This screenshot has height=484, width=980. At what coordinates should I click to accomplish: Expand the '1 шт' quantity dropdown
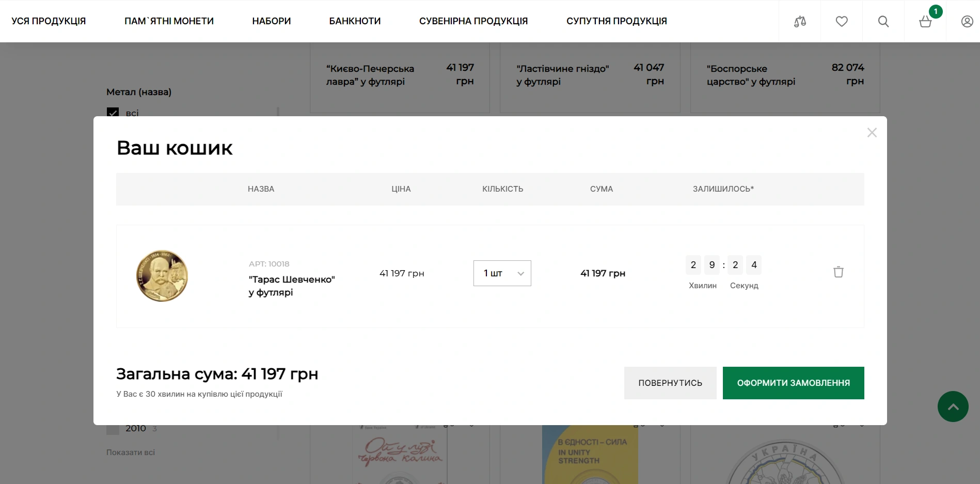coord(502,273)
